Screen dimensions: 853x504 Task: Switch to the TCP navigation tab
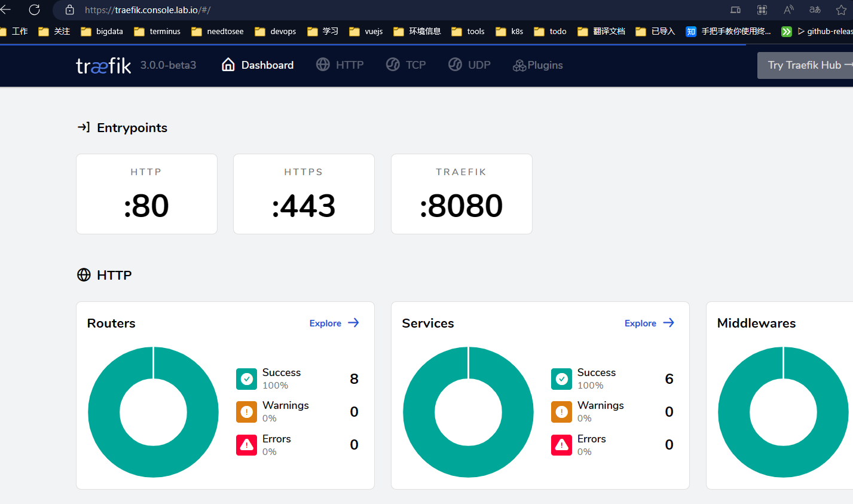point(406,65)
